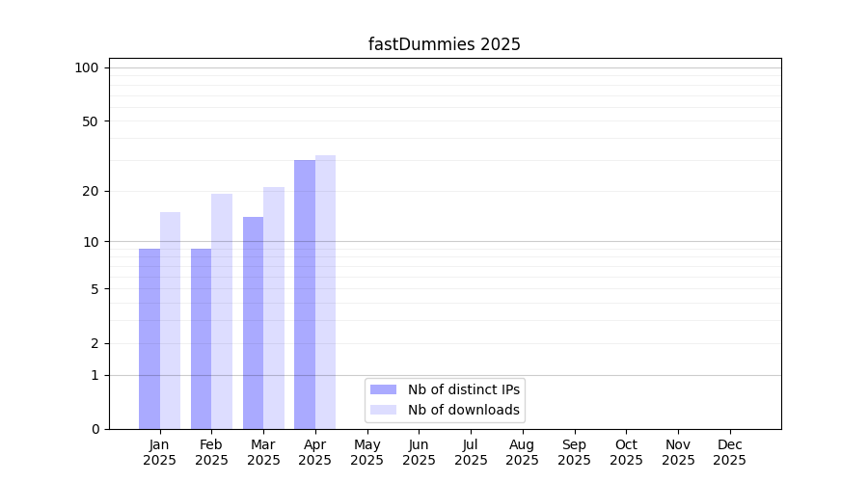Image resolution: width=868 pixels, height=482 pixels.
Task: Select the February distinct IPs bar
Action: click(201, 338)
